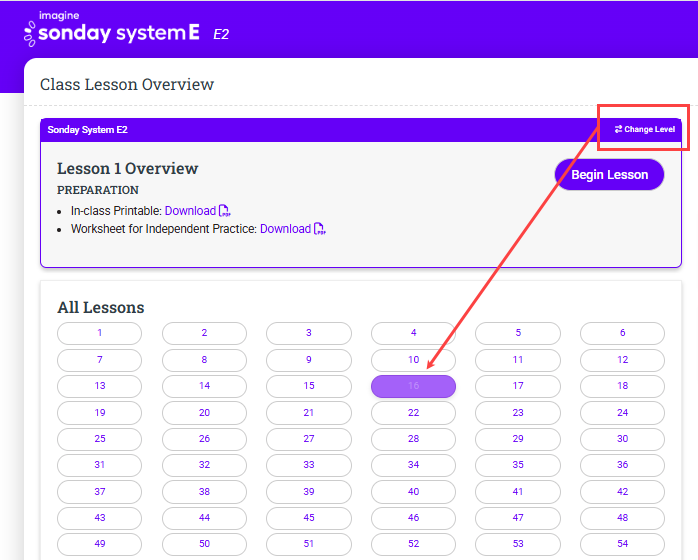Viewport: 698px width, 560px height.
Task: Click the Sonday System E2 header bar
Action: click(300, 130)
